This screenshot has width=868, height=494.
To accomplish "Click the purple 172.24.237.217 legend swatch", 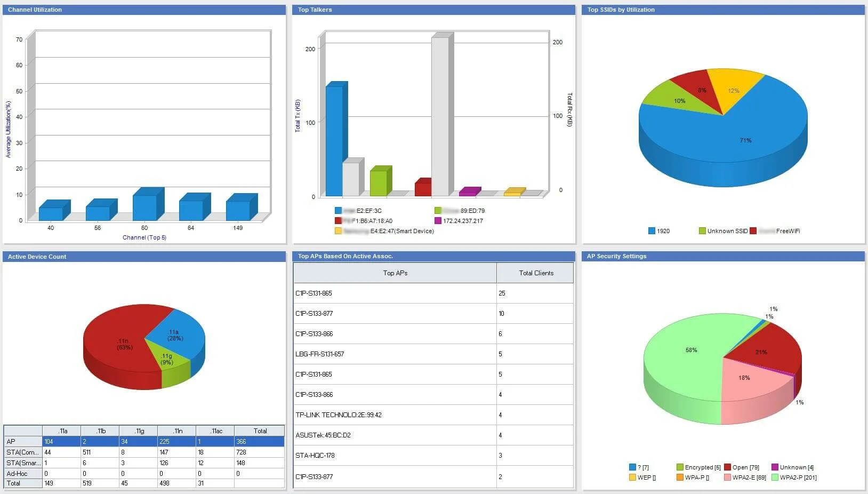I will pyautogui.click(x=438, y=221).
